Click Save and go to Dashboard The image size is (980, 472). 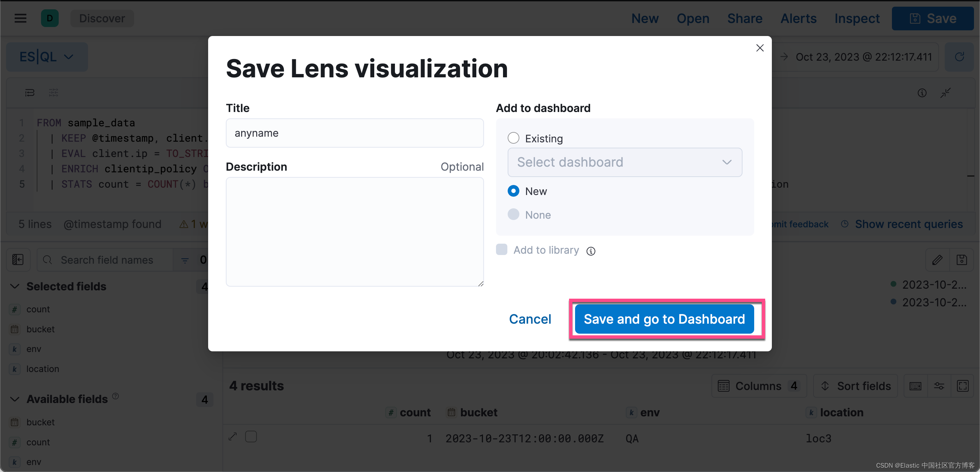[x=664, y=319]
